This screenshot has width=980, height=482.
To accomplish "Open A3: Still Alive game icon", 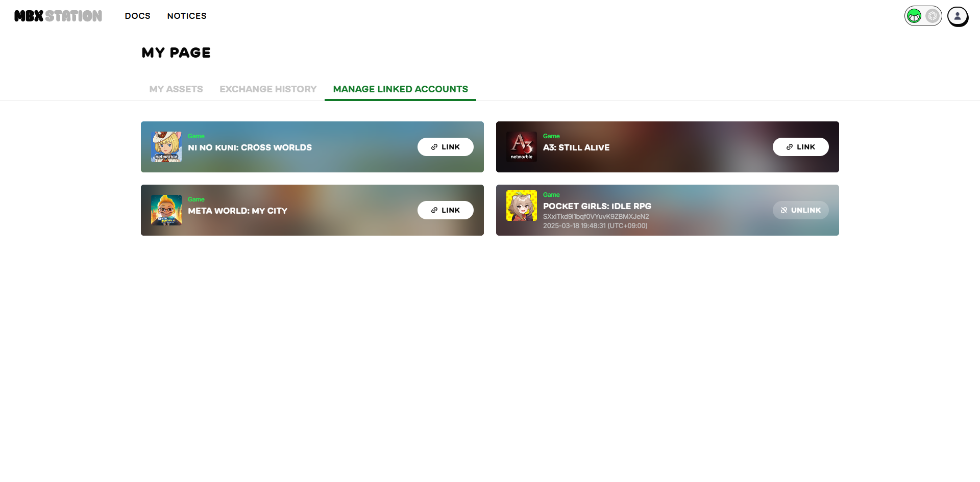I will tap(522, 147).
